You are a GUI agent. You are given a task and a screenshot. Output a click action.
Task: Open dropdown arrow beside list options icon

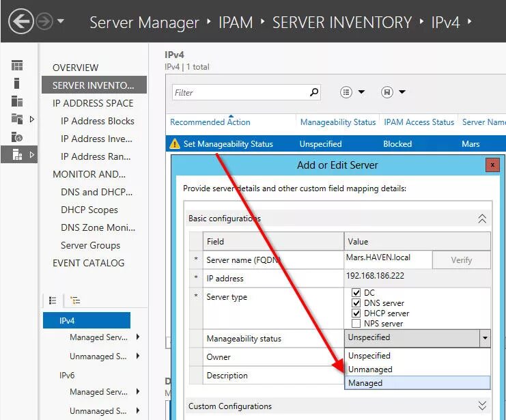(x=361, y=92)
